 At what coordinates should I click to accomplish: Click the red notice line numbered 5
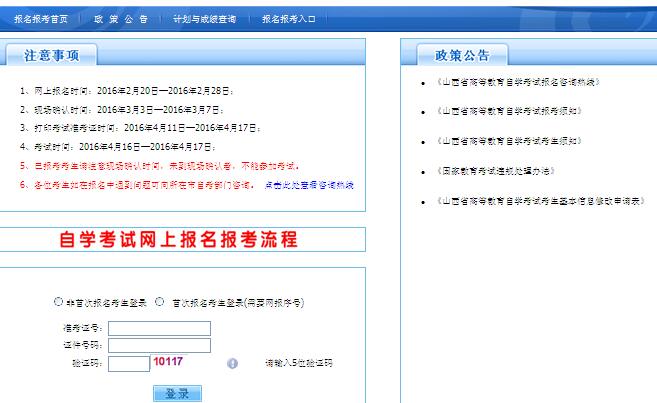[x=160, y=166]
